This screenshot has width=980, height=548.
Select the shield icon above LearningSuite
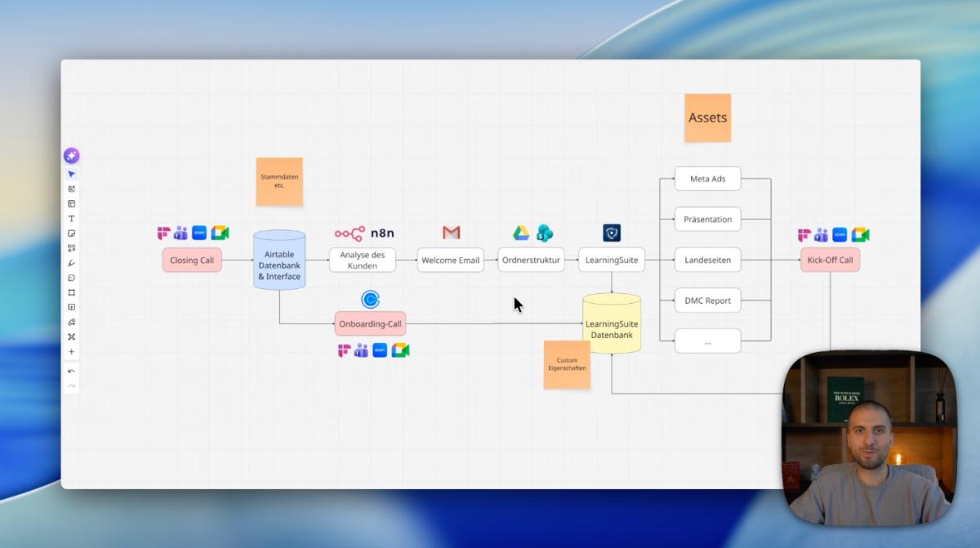click(612, 234)
